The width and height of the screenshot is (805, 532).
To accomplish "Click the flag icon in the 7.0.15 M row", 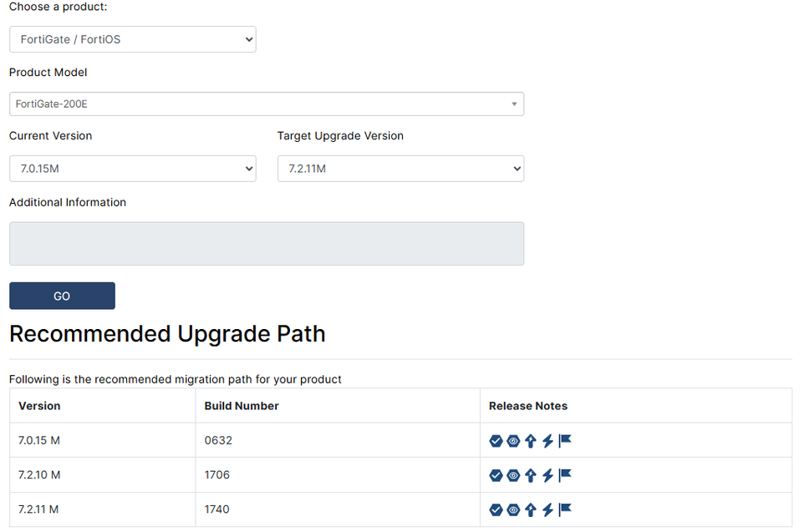I will [565, 440].
